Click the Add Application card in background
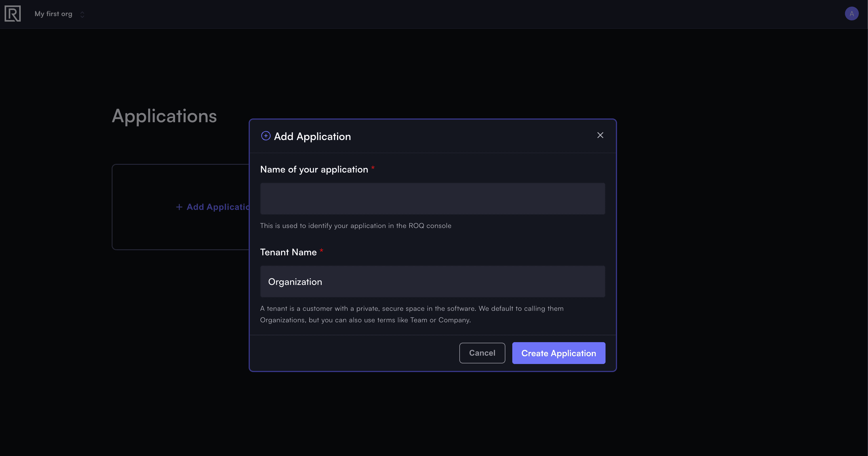868x456 pixels. [181, 207]
